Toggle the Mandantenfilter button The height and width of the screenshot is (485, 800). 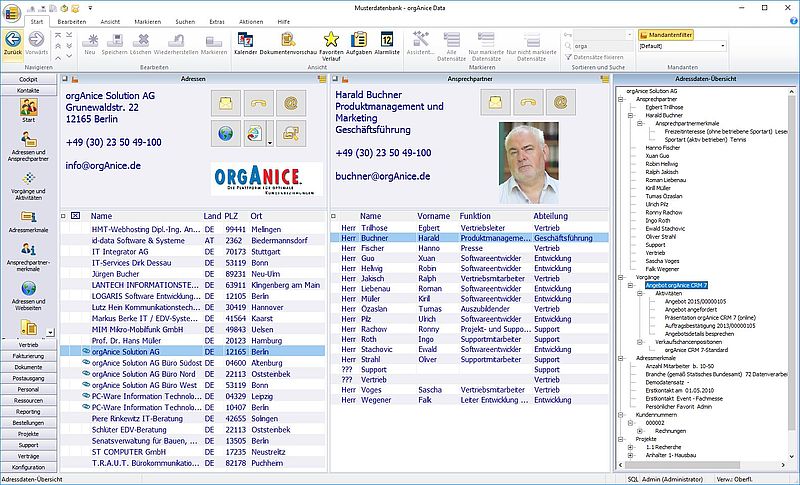(666, 35)
